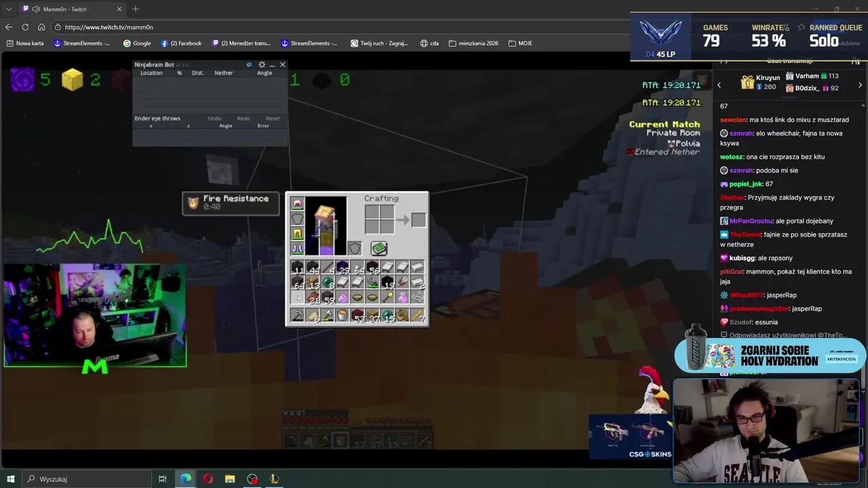Screen dimensions: 868x488
Task: Pick up the 7 blaze rods
Action: (417, 316)
